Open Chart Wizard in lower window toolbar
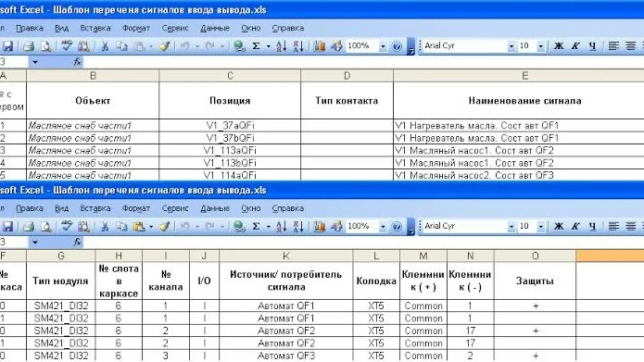 pyautogui.click(x=319, y=226)
